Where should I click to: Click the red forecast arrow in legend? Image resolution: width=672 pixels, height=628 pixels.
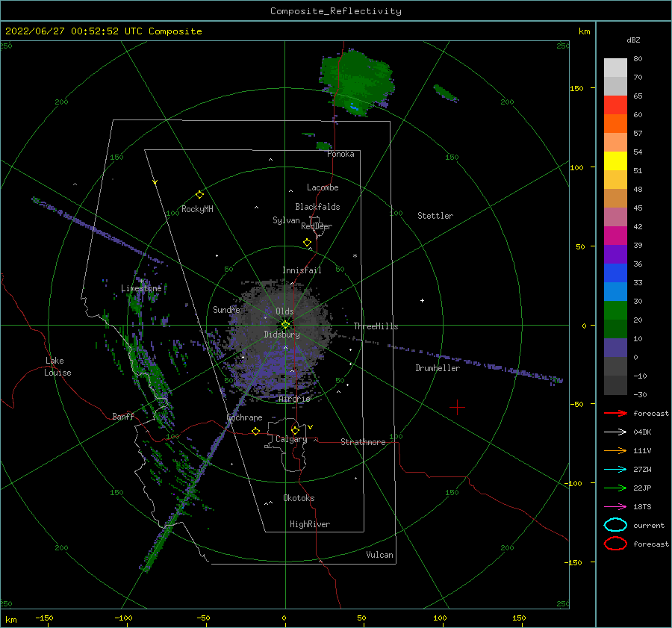[x=615, y=413]
